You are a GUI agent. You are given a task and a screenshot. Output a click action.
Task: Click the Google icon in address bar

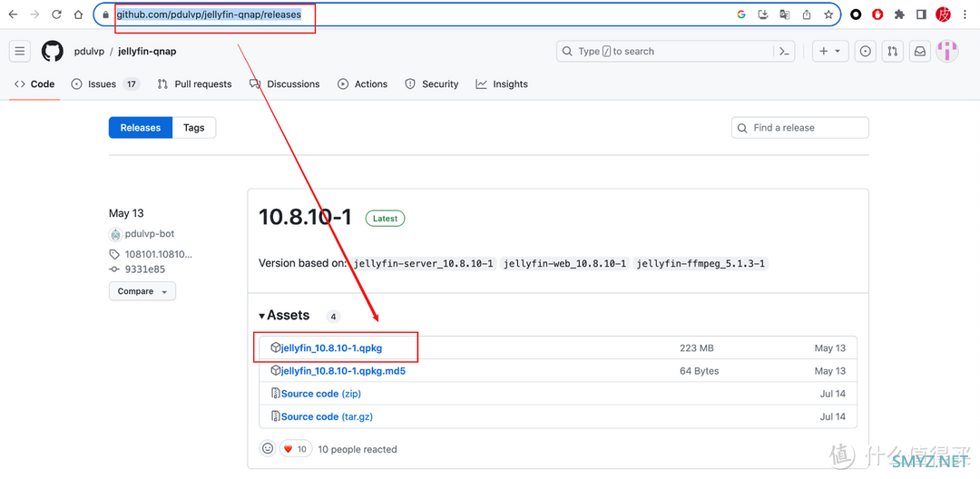(741, 15)
